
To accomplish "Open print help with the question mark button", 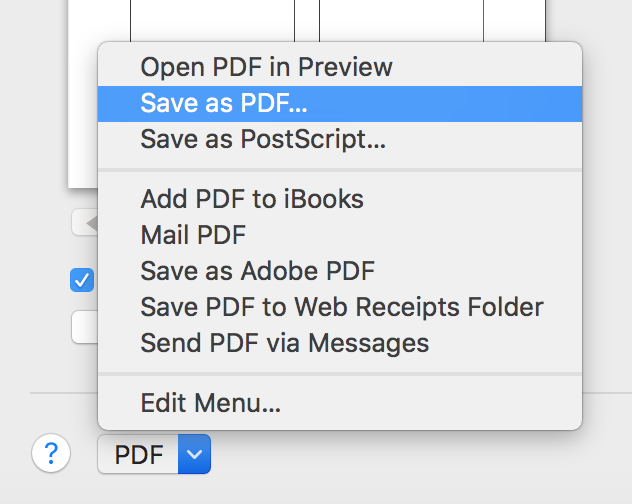I will click(x=51, y=455).
